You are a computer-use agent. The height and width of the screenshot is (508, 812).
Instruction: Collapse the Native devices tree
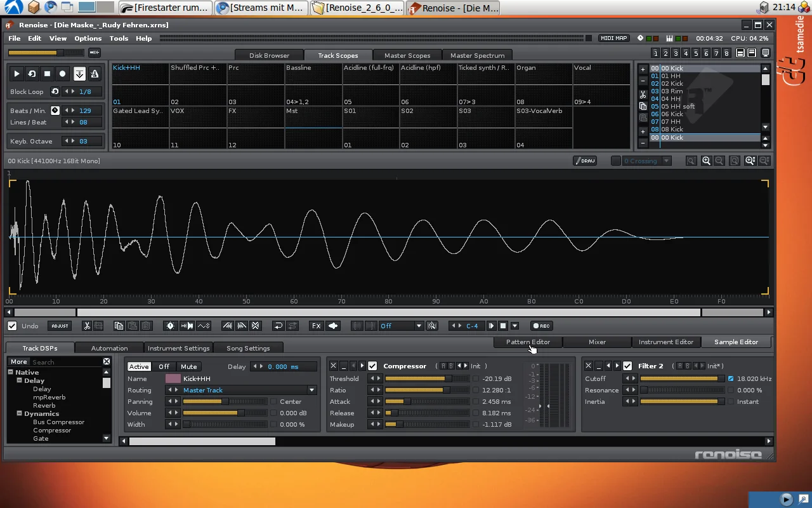(x=11, y=372)
